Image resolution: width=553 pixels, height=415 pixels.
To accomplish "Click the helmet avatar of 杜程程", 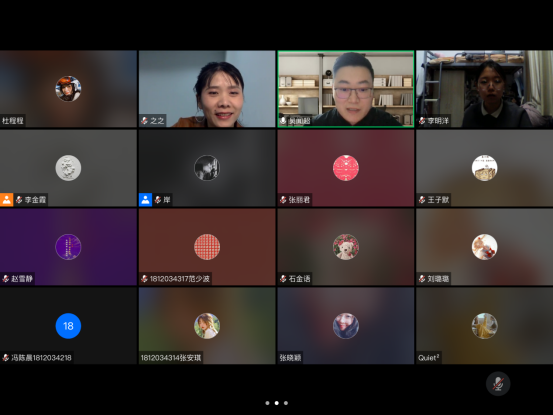I will coord(68,89).
